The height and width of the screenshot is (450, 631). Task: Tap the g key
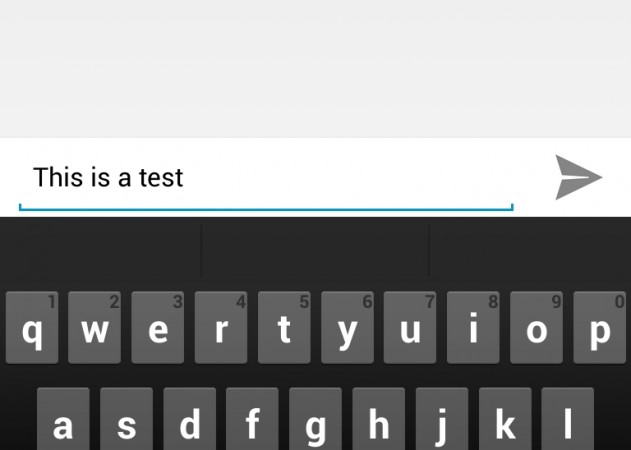coord(316,419)
